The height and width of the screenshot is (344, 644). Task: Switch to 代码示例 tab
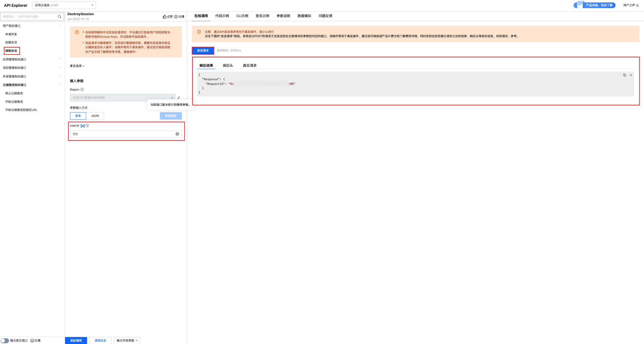coord(222,16)
